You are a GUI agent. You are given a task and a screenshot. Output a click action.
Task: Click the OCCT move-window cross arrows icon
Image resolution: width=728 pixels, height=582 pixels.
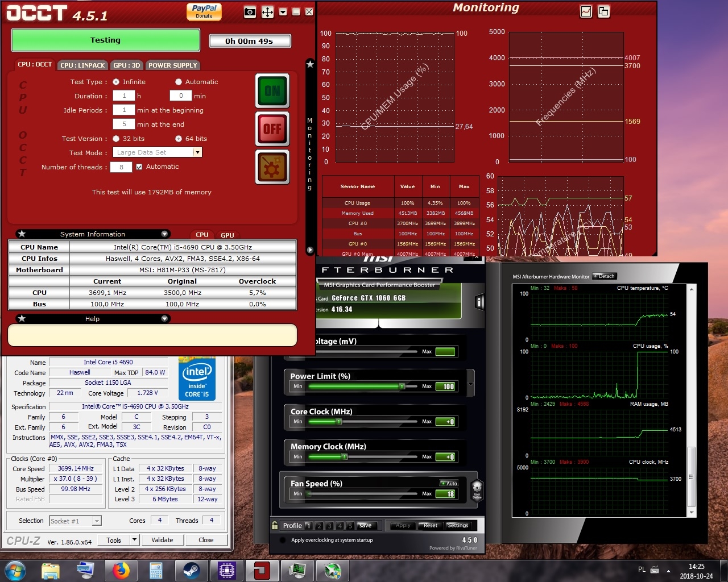267,12
